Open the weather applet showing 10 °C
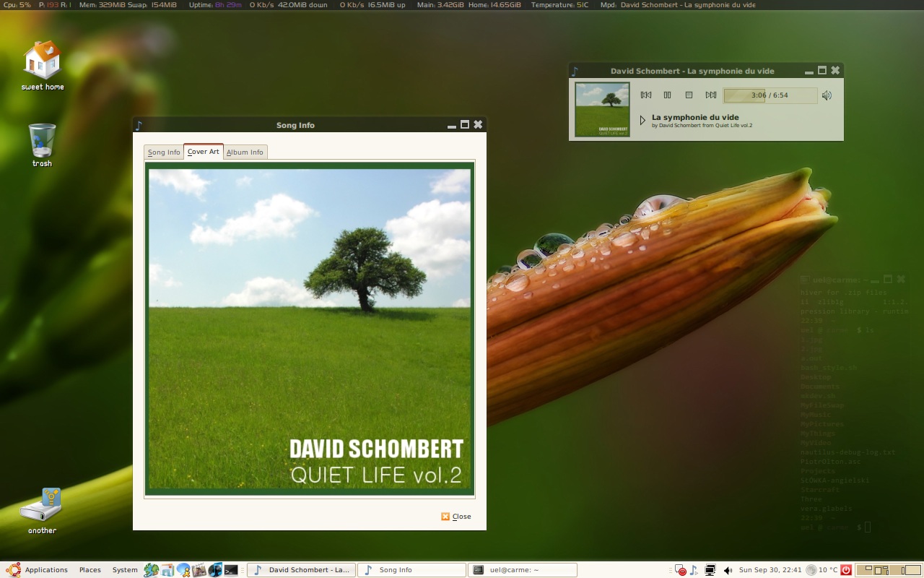 821,570
